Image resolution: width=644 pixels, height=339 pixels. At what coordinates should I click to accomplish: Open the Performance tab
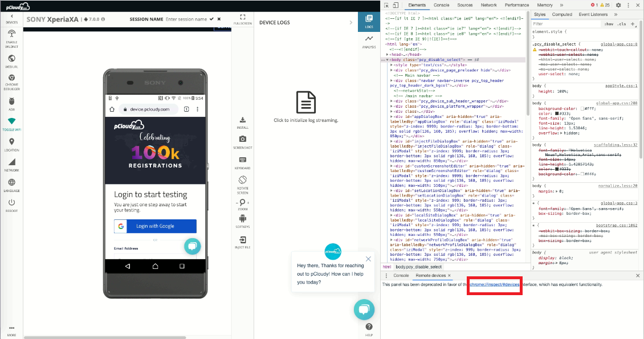517,5
